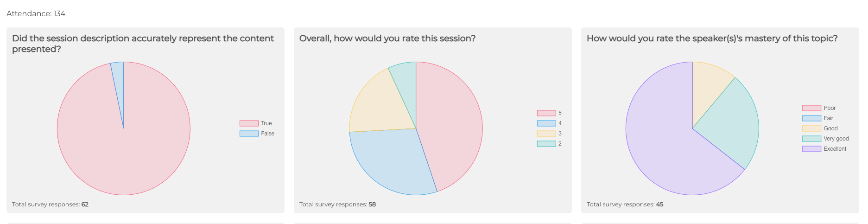This screenshot has height=224, width=868.
Task: Click the blue slice in session rating chart
Action: tap(394, 162)
